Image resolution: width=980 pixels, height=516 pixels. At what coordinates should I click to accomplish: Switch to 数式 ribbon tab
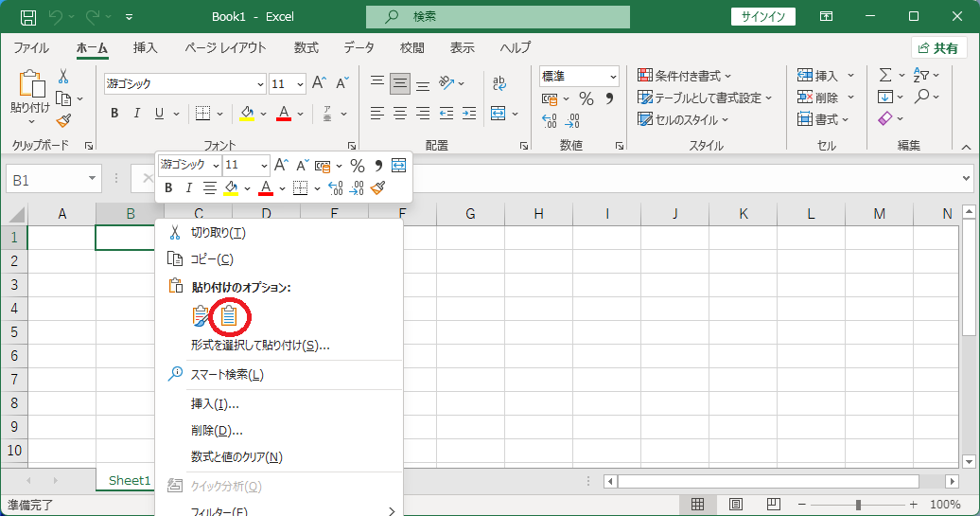pyautogui.click(x=306, y=48)
